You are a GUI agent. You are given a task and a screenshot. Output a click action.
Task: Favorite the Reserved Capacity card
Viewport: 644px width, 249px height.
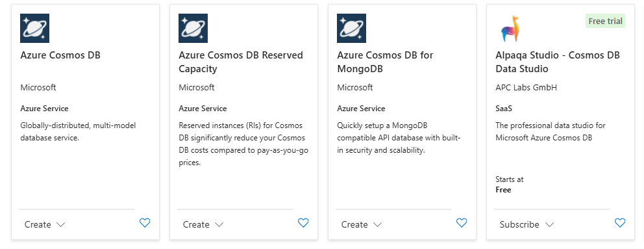303,223
